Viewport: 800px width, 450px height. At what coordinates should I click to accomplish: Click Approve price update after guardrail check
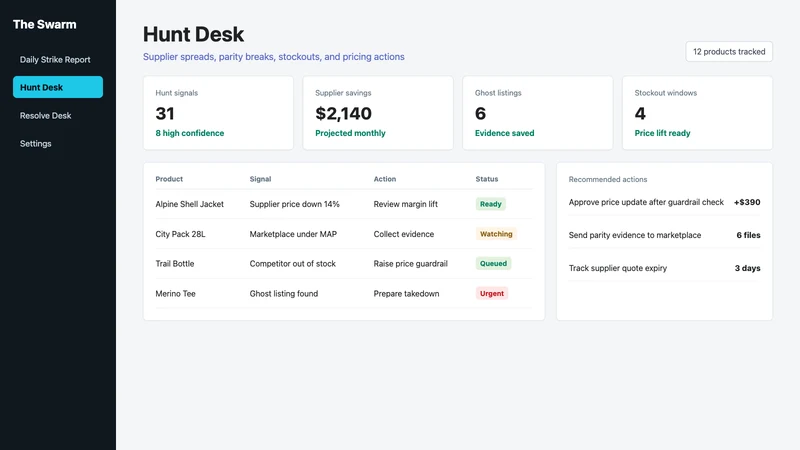(x=646, y=202)
